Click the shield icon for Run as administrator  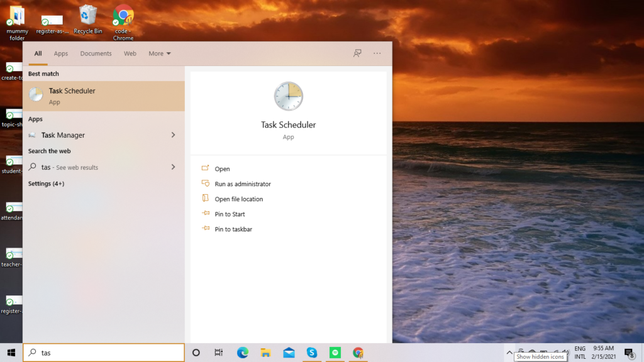pos(206,184)
